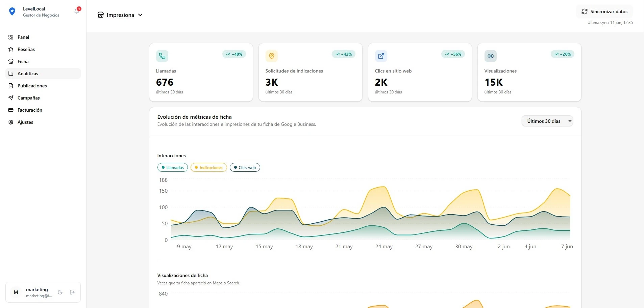The width and height of the screenshot is (644, 308).
Task: Click the 24 may axis label
Action: 384,247
